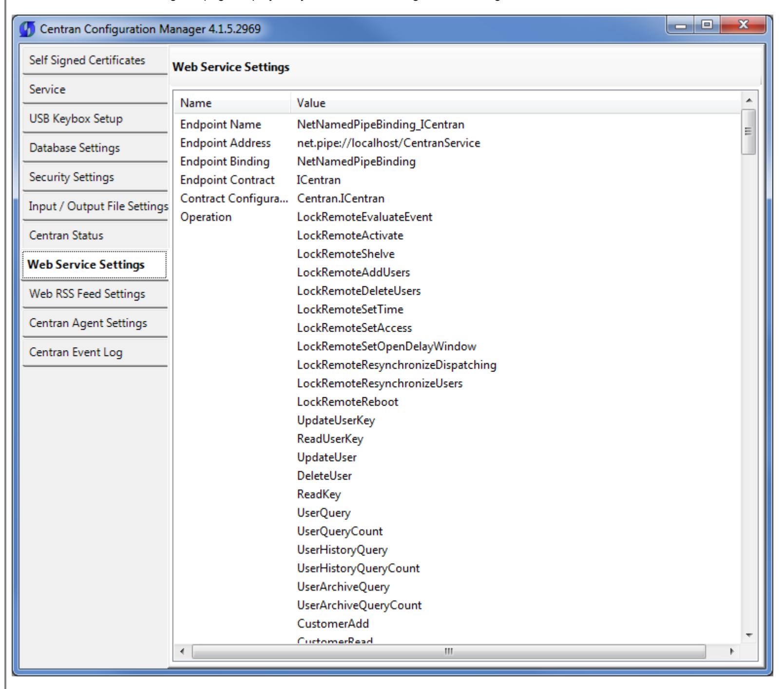The width and height of the screenshot is (784, 689).
Task: Open USB Keybox Setup tab
Action: coord(95,119)
